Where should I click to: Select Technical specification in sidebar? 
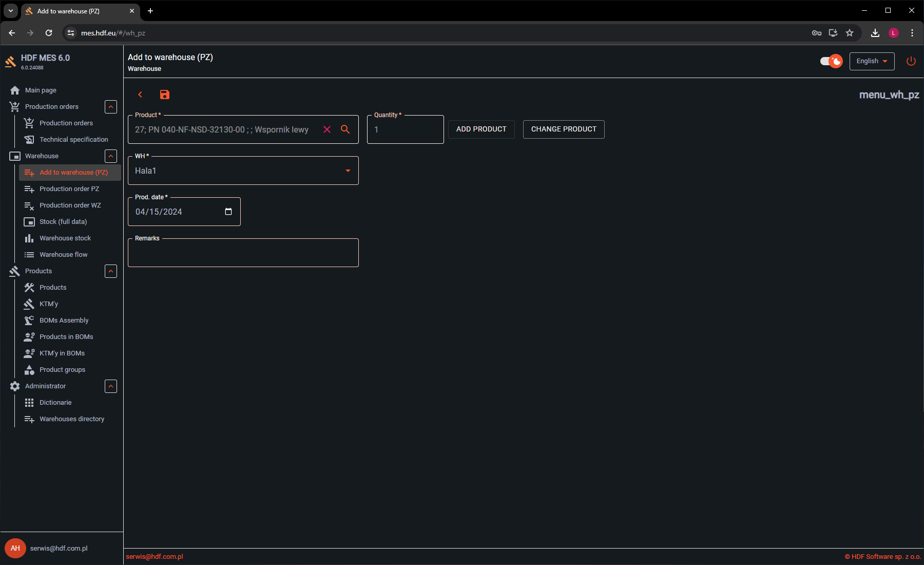(73, 140)
